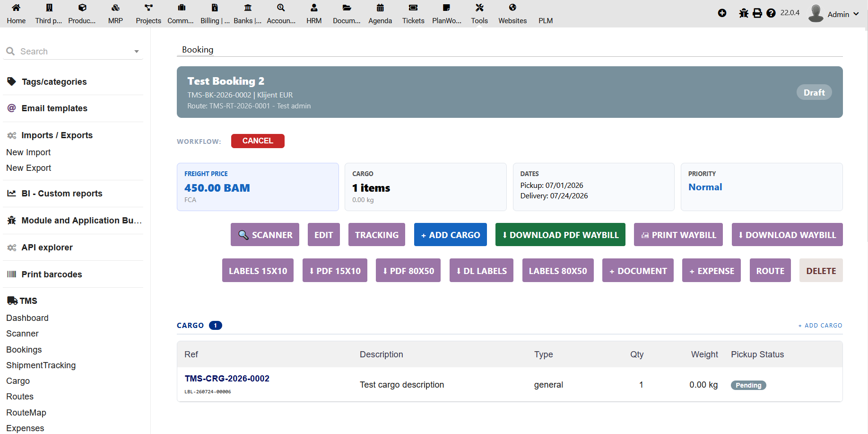This screenshot has height=434, width=868.
Task: Click the DELETE button
Action: (x=821, y=271)
